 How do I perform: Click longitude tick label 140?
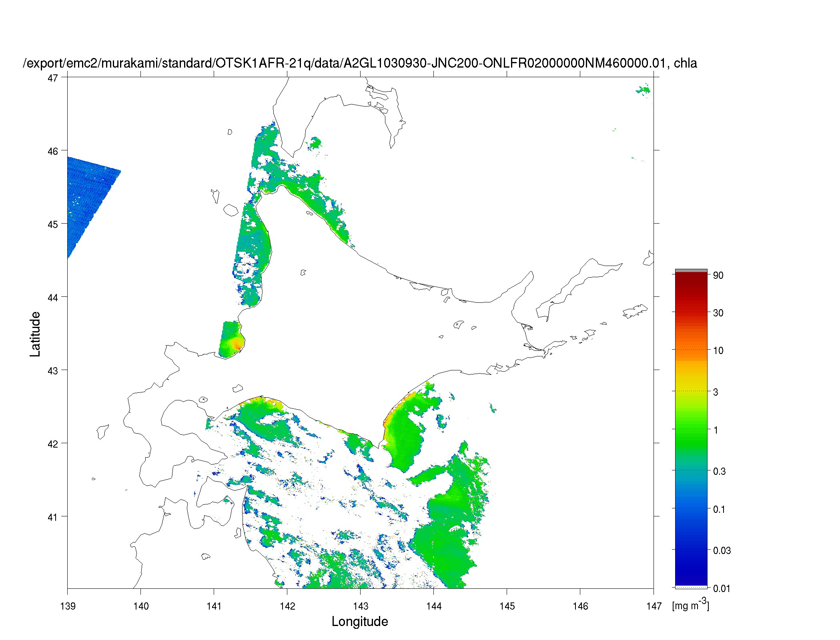pos(141,606)
